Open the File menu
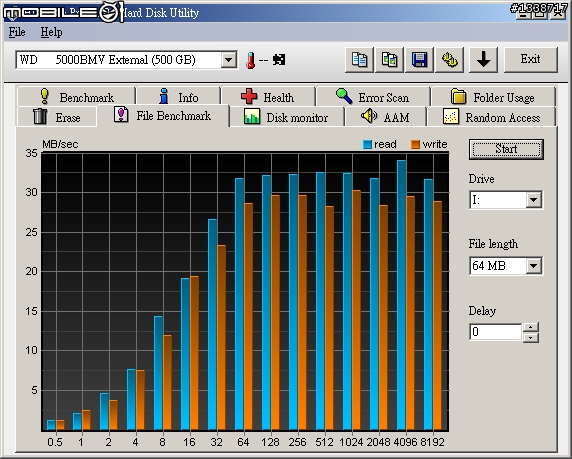This screenshot has height=459, width=572. pos(17,32)
